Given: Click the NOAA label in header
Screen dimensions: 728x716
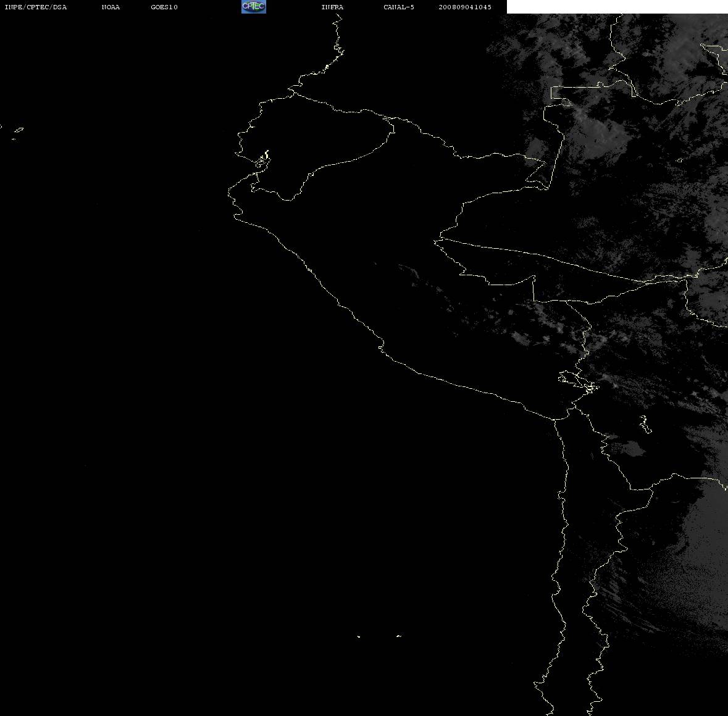Looking at the screenshot, I should [x=111, y=7].
